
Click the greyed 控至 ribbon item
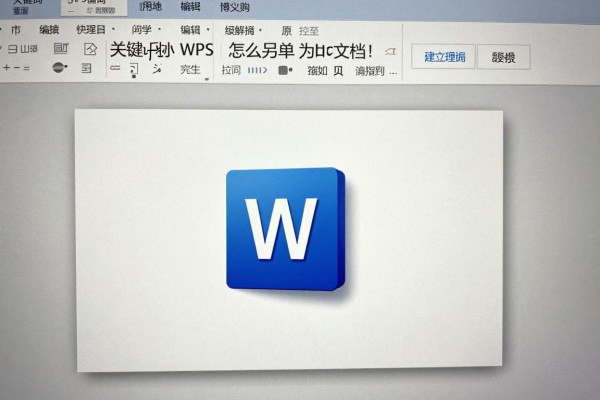point(309,31)
